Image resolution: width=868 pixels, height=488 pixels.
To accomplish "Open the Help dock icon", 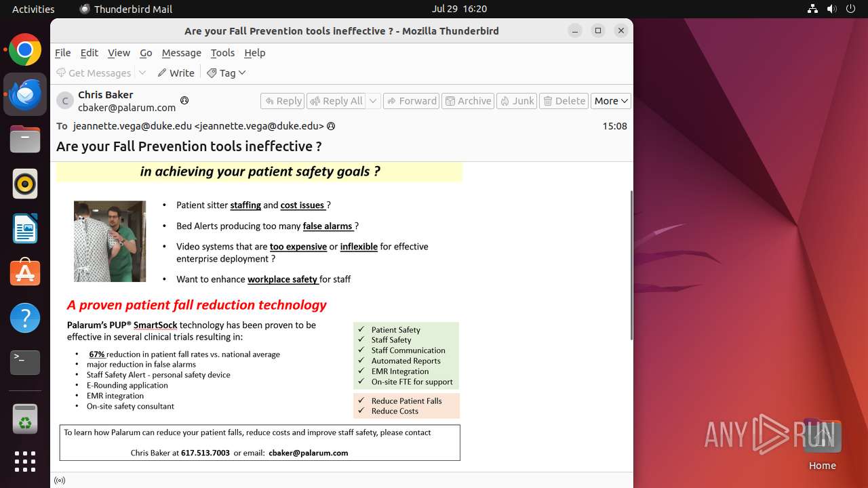I will coord(25,318).
